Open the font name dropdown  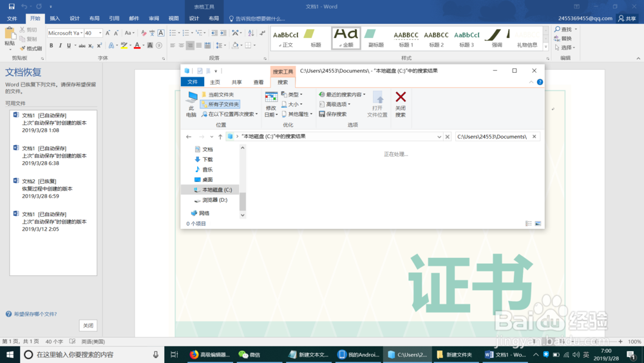81,33
